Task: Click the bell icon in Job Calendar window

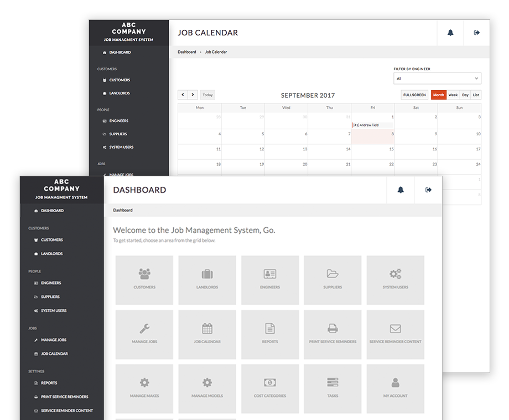Action: [450, 33]
